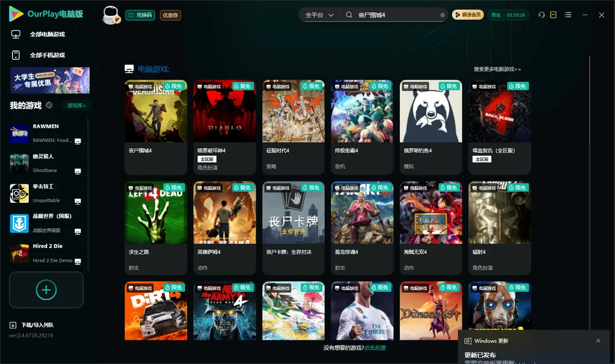Open the 游戏库> link
Viewport: 615px width, 364px height.
[x=76, y=106]
